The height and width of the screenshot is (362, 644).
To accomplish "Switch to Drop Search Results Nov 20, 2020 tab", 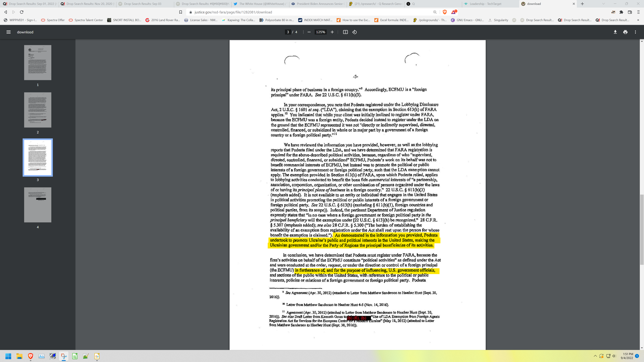I will pyautogui.click(x=88, y=4).
